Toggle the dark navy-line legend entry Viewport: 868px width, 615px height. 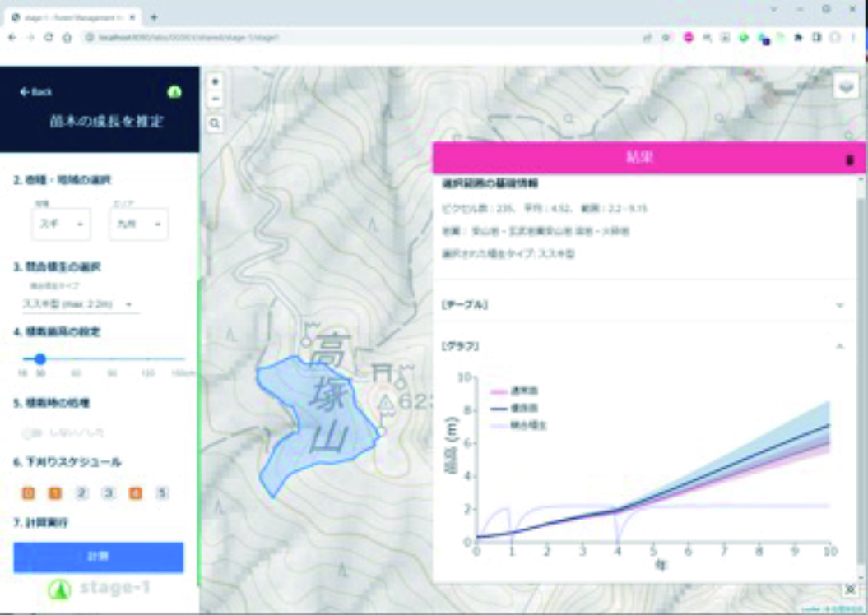514,408
